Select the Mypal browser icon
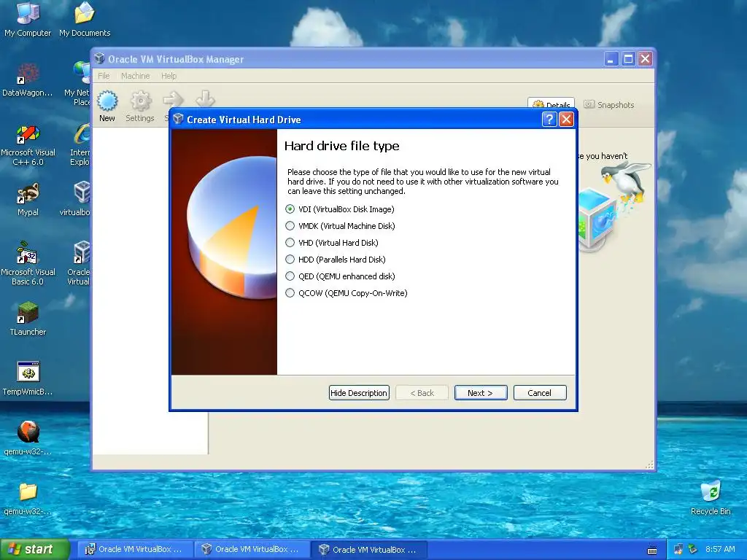Viewport: 747px width, 560px height. click(x=28, y=199)
